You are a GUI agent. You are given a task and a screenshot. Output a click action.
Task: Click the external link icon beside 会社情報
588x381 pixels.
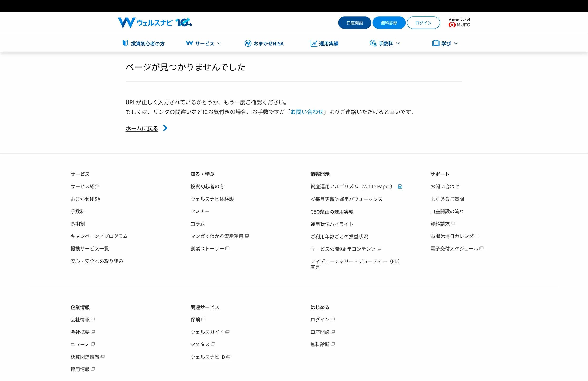coord(93,319)
